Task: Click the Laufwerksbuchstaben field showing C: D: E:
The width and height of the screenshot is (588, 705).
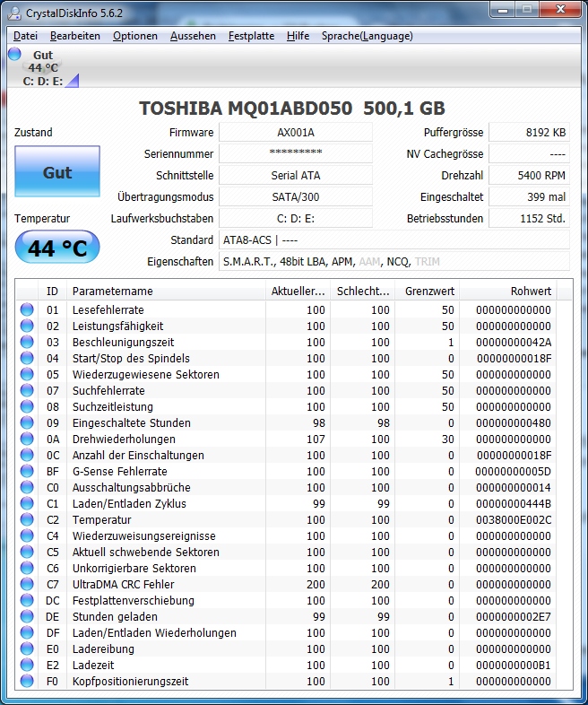Action: tap(296, 219)
